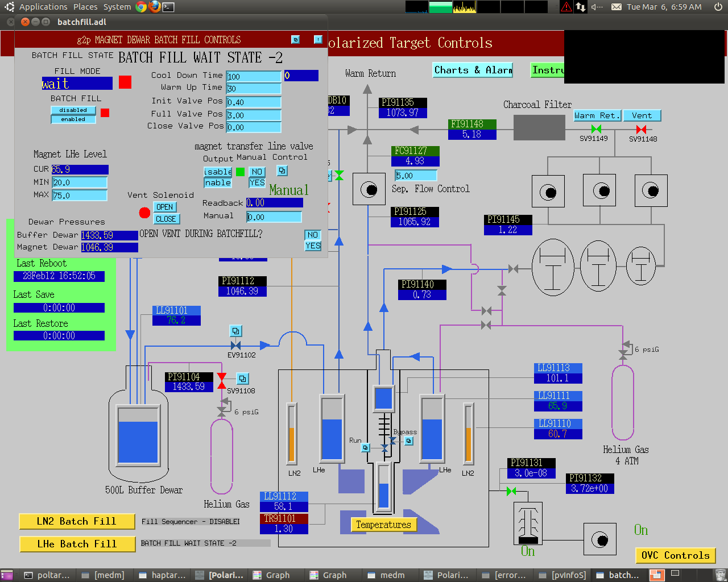Switch to the haptar... taskbar window
The height and width of the screenshot is (582, 728).
click(162, 575)
